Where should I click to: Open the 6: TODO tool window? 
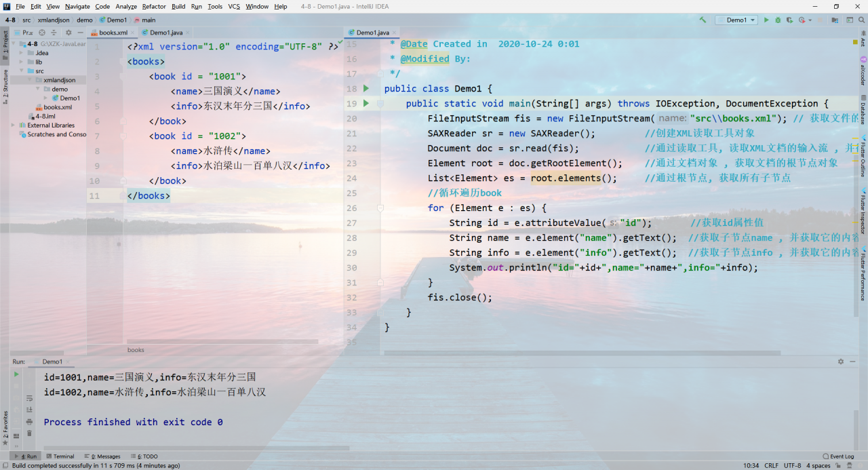coord(144,456)
